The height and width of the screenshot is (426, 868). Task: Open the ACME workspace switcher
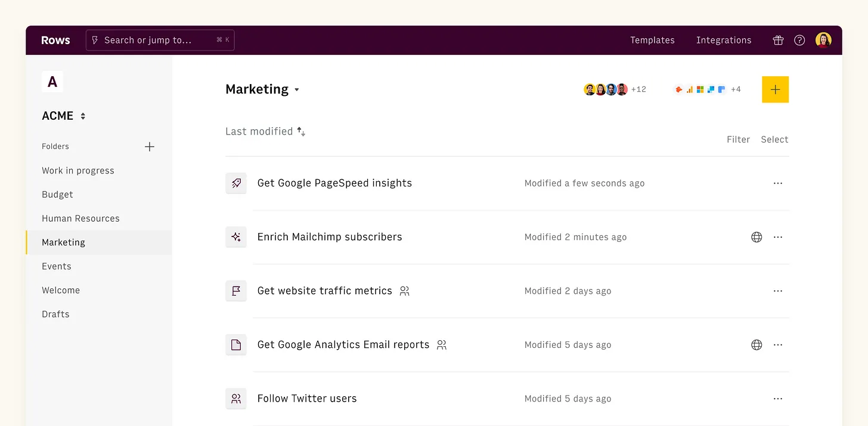[x=83, y=116]
